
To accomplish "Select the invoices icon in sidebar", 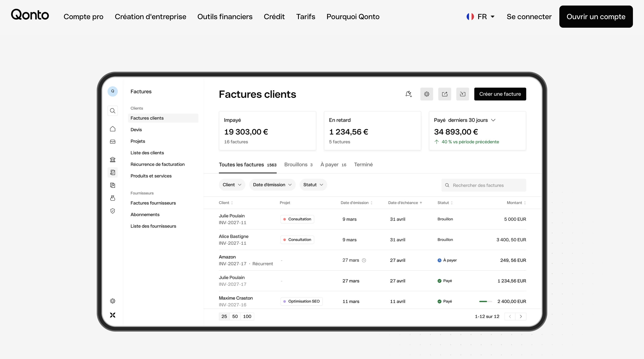I will point(113,173).
